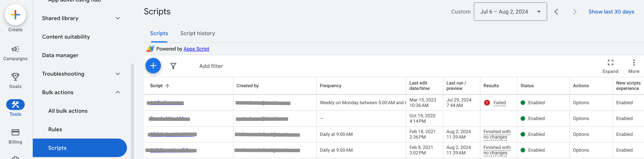The height and width of the screenshot is (159, 644).
Task: Click green status dot for Oct 19, 2020 script
Action: pos(522,118)
